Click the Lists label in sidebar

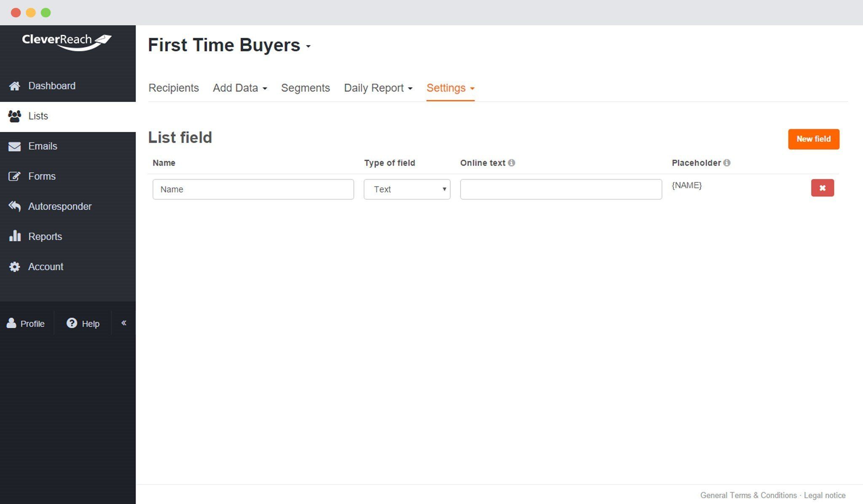[x=38, y=116]
